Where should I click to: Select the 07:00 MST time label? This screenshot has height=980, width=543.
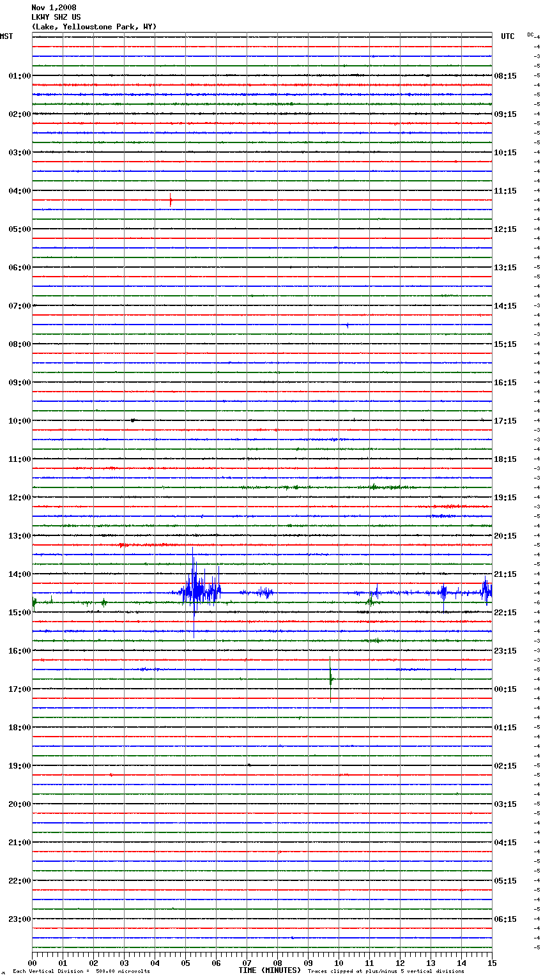(x=20, y=306)
